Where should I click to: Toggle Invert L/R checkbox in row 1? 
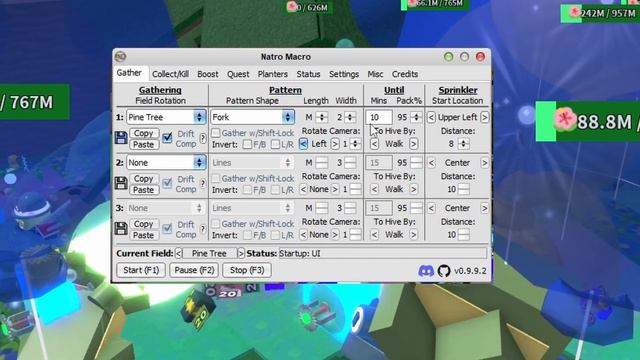pos(275,144)
